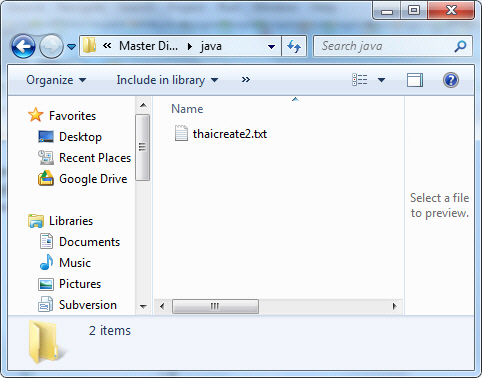The image size is (482, 378).
Task: Click the folder icon in address bar
Action: tap(89, 45)
